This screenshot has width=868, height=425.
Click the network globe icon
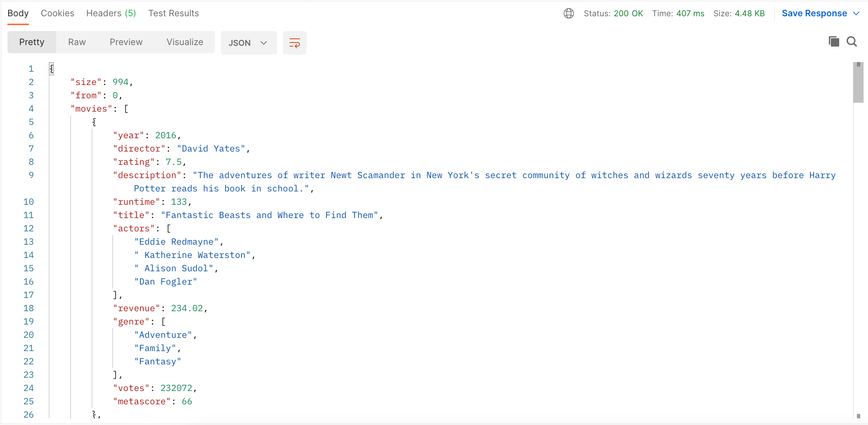(568, 14)
